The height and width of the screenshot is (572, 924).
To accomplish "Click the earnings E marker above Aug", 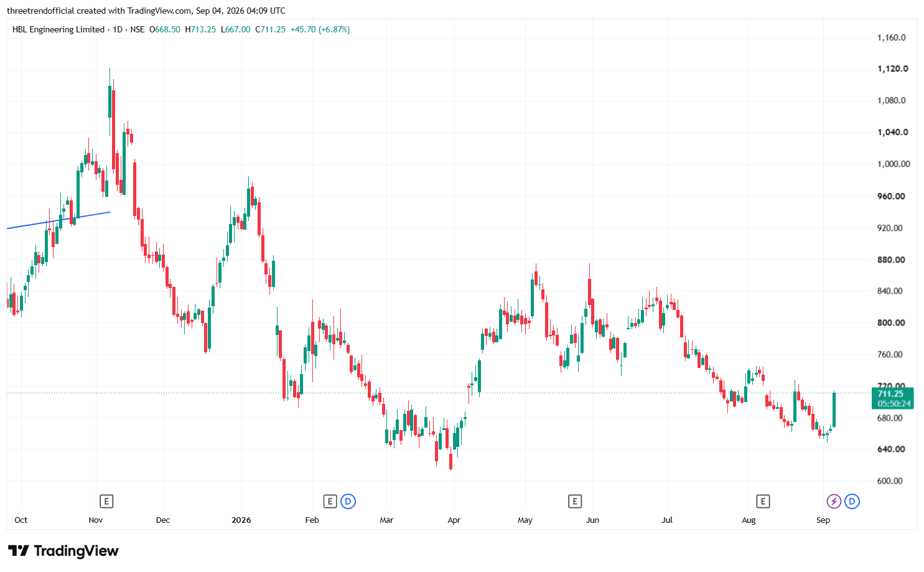I will coord(763,501).
